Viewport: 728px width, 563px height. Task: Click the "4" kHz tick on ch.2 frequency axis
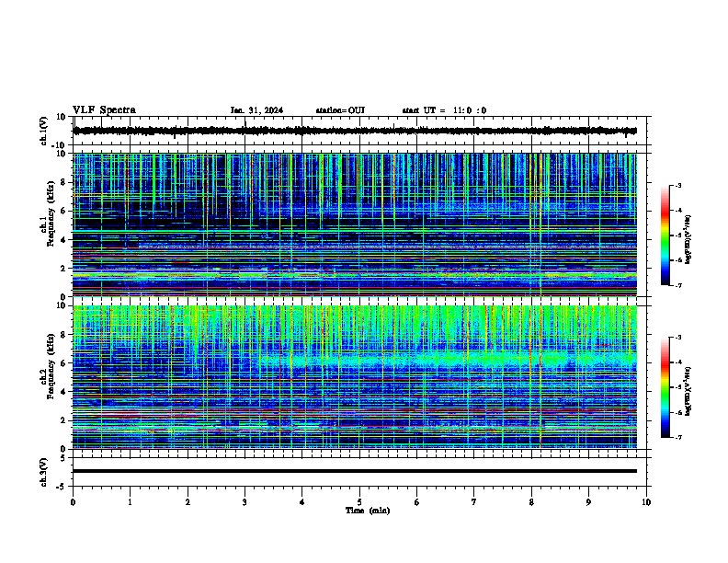(63, 392)
